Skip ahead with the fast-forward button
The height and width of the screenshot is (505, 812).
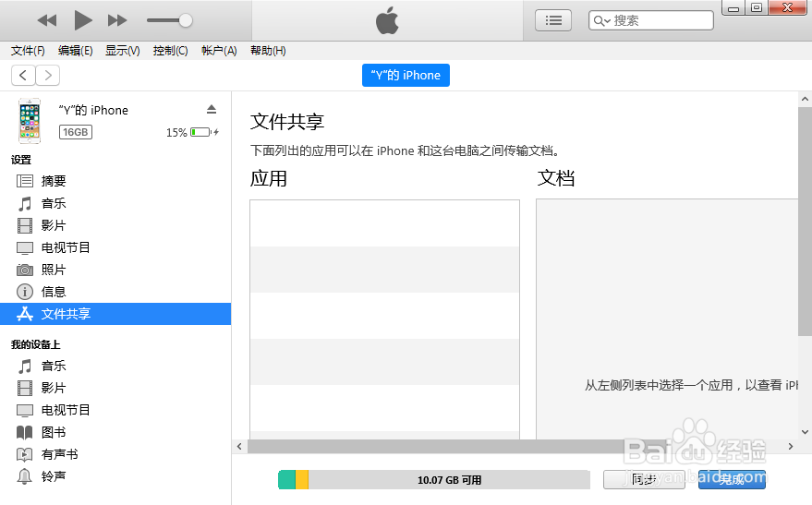pyautogui.click(x=117, y=20)
